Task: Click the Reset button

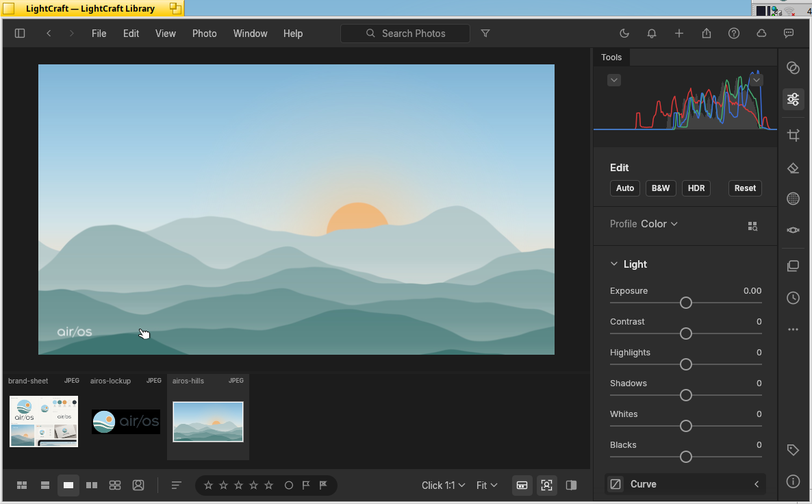Action: pos(745,188)
